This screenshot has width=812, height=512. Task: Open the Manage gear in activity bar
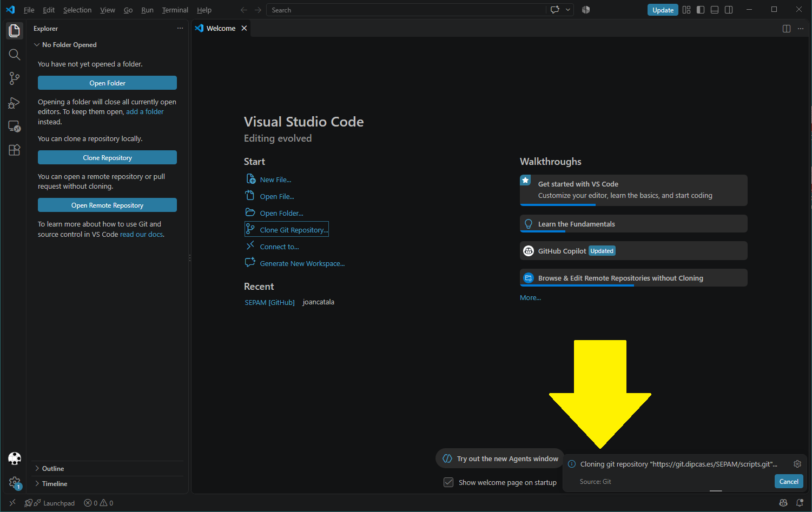[x=15, y=482]
